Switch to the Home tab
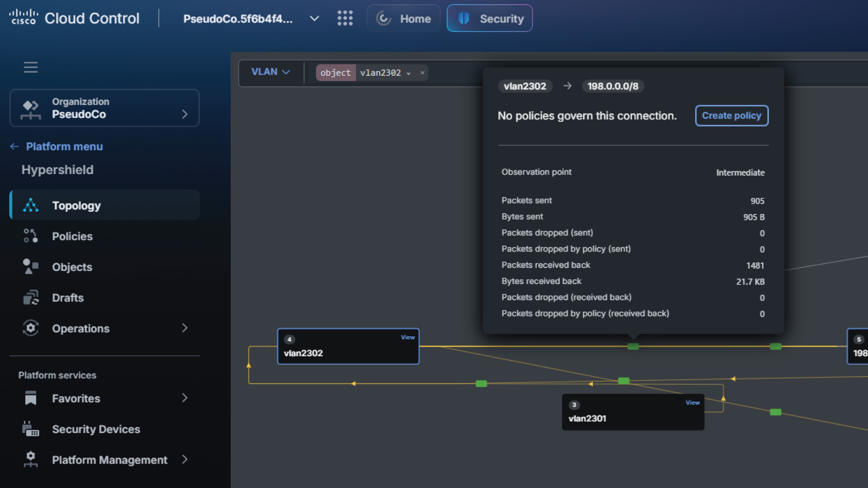This screenshot has width=868, height=488. (403, 18)
